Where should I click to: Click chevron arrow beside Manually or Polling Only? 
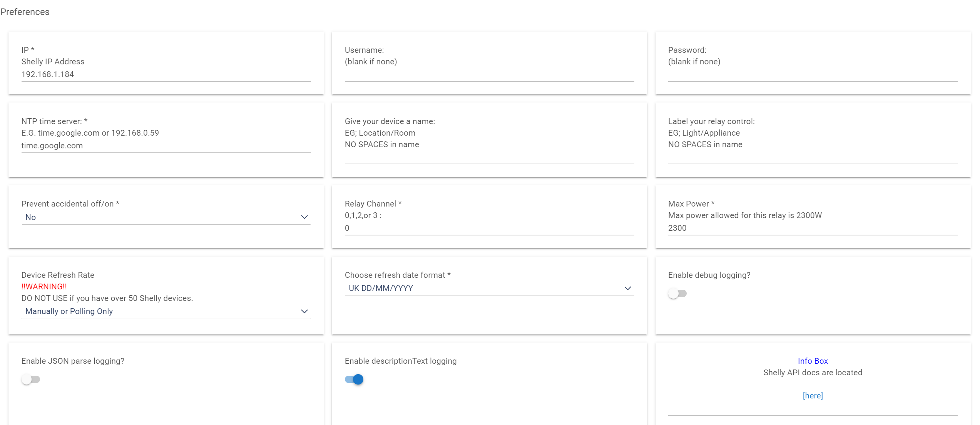tap(304, 311)
